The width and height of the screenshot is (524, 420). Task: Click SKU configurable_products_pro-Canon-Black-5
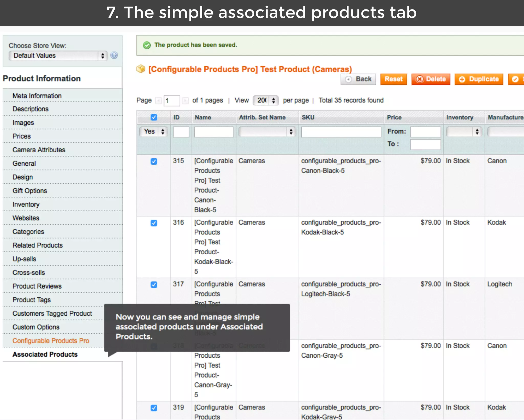click(341, 166)
